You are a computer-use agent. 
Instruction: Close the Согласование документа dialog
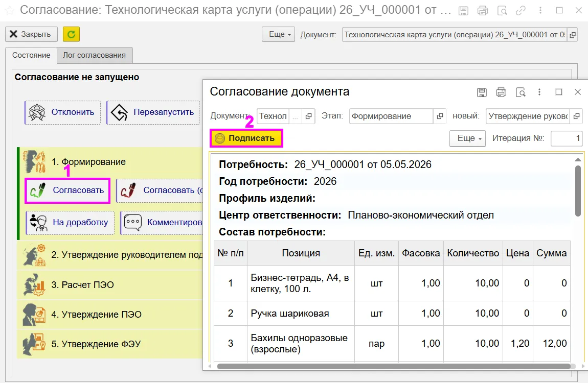(x=578, y=92)
